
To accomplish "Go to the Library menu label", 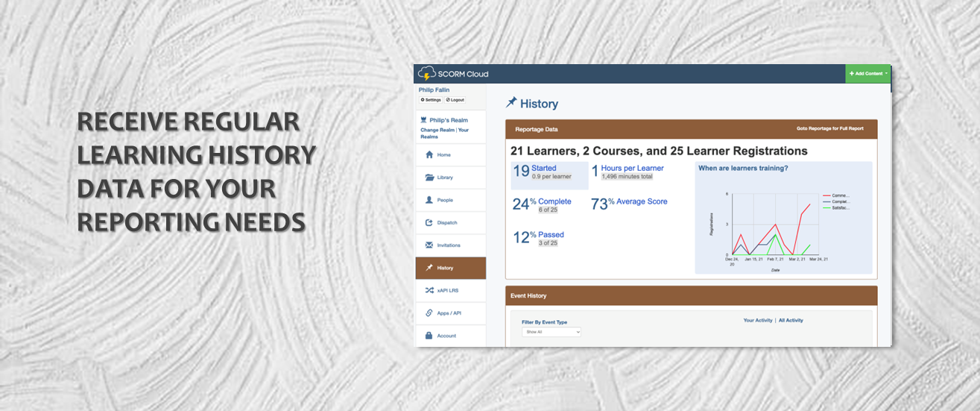I will (x=445, y=178).
